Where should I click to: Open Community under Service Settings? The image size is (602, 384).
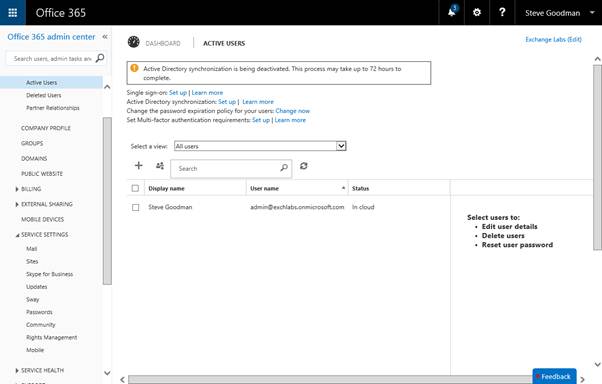point(41,325)
